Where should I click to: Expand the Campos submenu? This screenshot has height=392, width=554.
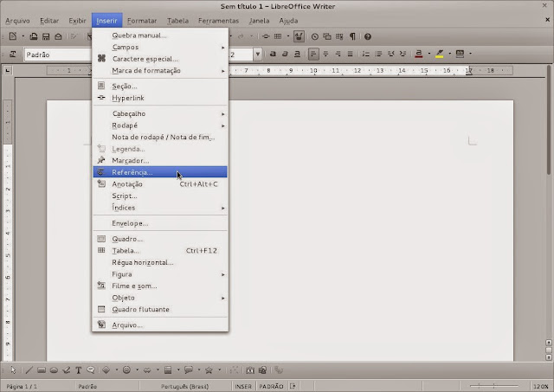[160, 47]
